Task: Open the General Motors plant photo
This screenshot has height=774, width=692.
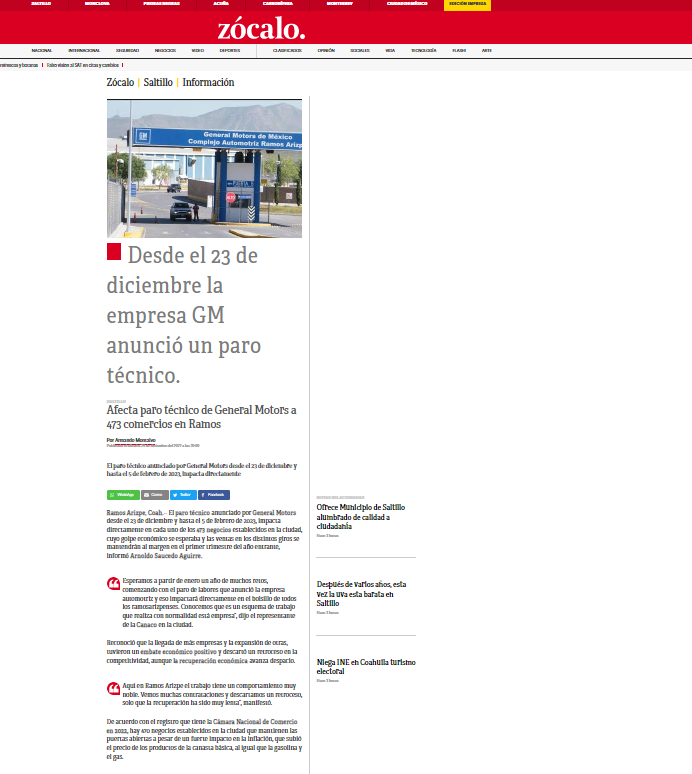Action: click(x=204, y=169)
